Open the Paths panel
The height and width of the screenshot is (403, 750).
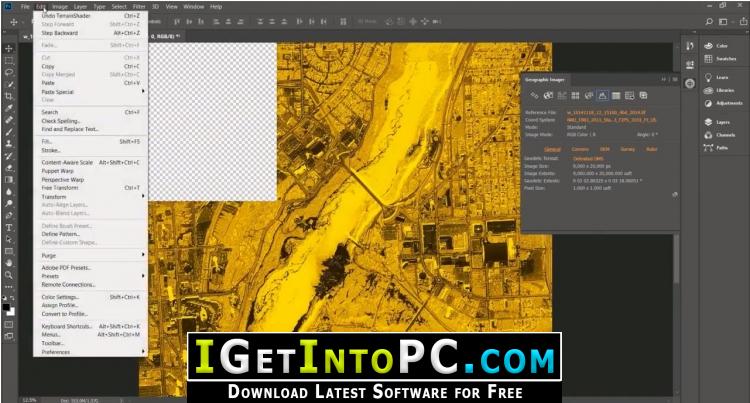click(x=716, y=148)
